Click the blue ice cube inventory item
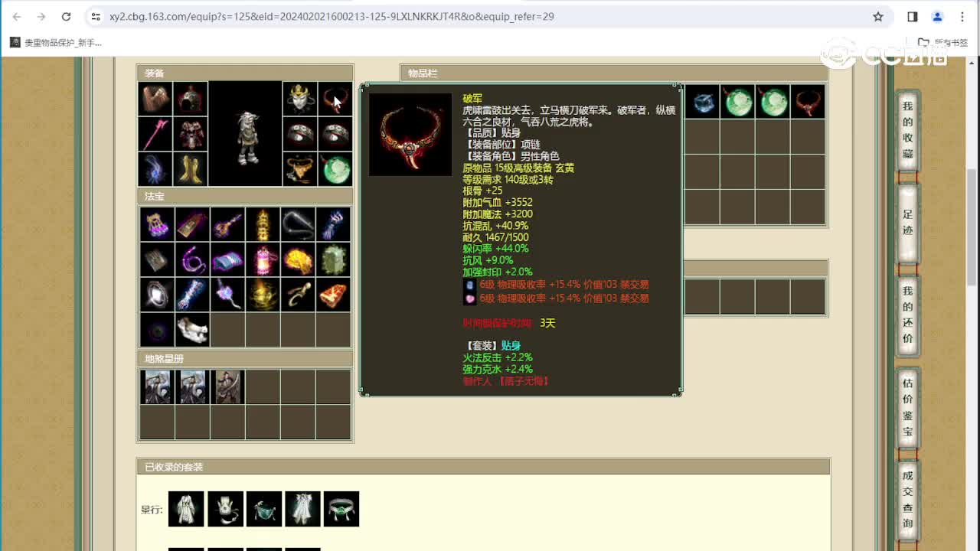 coord(701,102)
